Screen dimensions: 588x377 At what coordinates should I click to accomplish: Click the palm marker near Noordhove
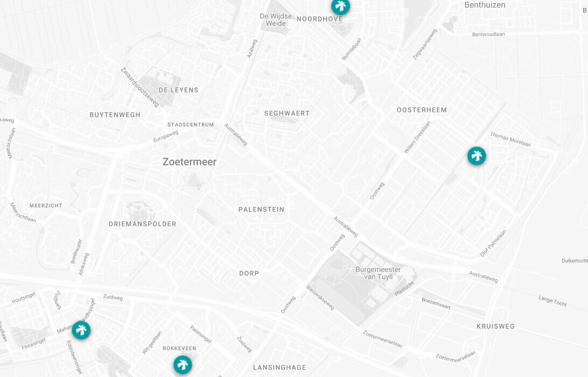coord(340,5)
